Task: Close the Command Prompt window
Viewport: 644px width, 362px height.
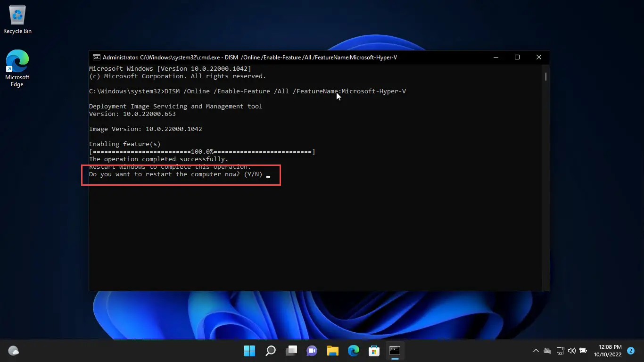Action: (539, 58)
